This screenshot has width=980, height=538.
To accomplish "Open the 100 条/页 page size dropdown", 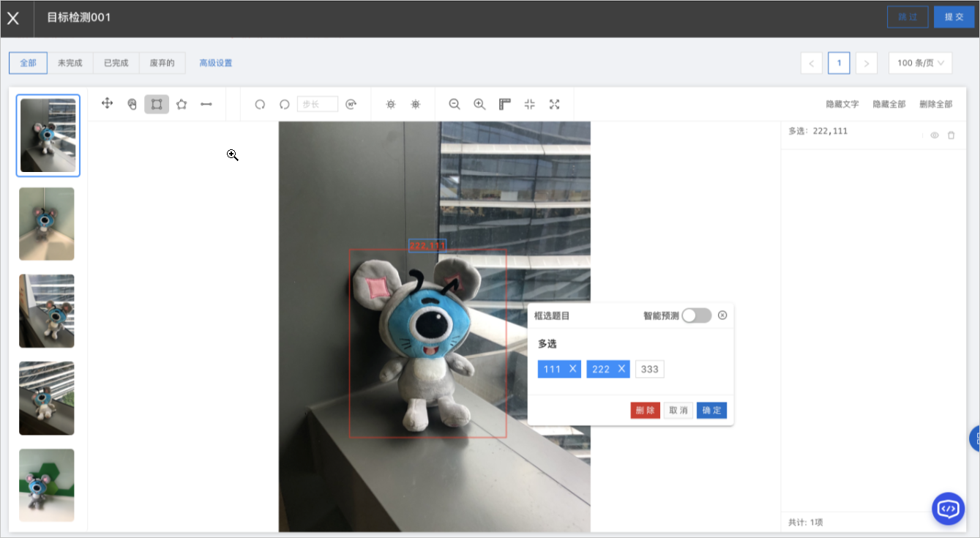I will click(x=920, y=63).
